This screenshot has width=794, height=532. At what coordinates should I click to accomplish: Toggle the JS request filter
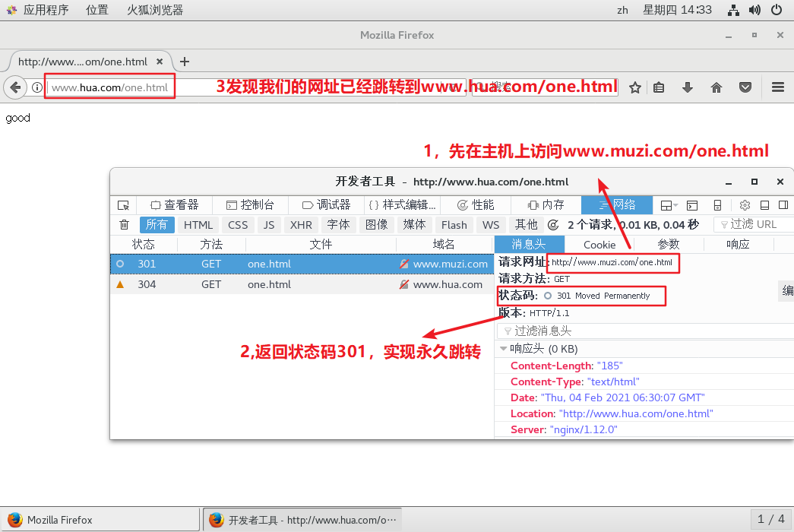(x=269, y=224)
